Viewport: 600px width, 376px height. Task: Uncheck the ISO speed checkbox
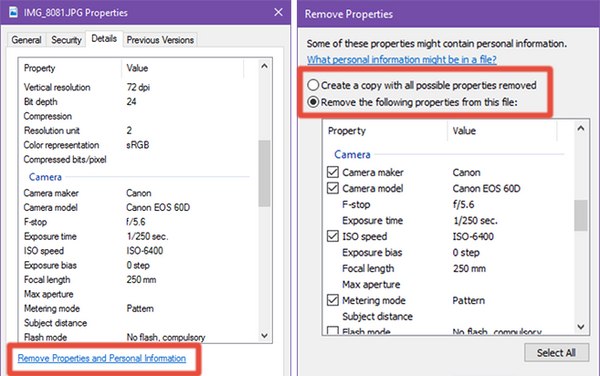(333, 236)
